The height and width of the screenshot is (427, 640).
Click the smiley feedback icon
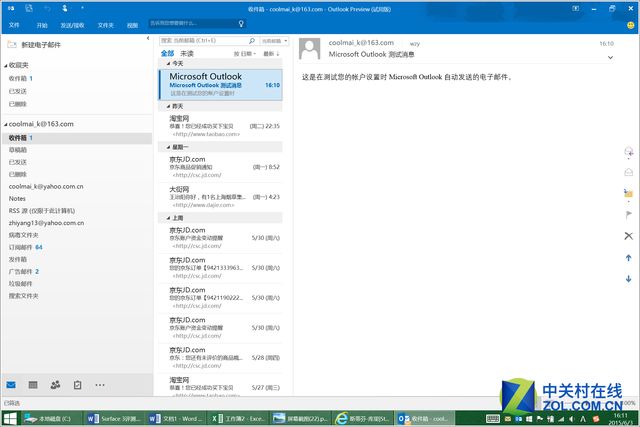point(631,25)
